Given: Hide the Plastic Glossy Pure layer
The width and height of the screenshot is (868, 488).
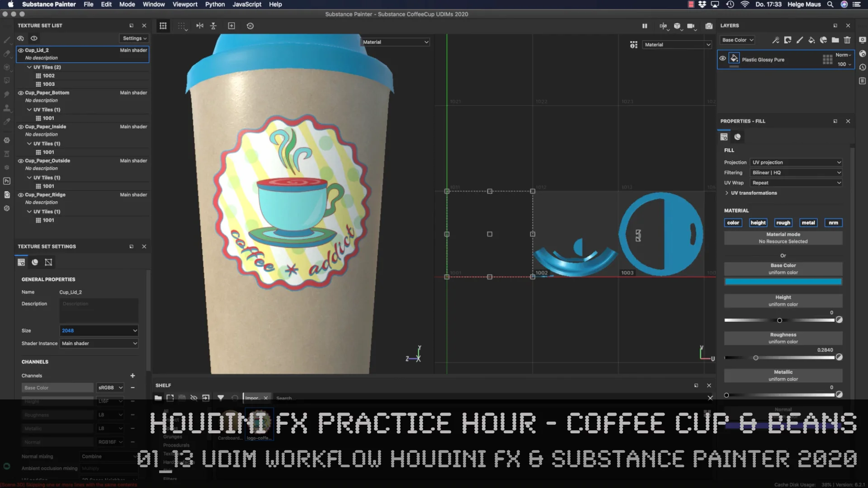Looking at the screenshot, I should click(x=722, y=59).
